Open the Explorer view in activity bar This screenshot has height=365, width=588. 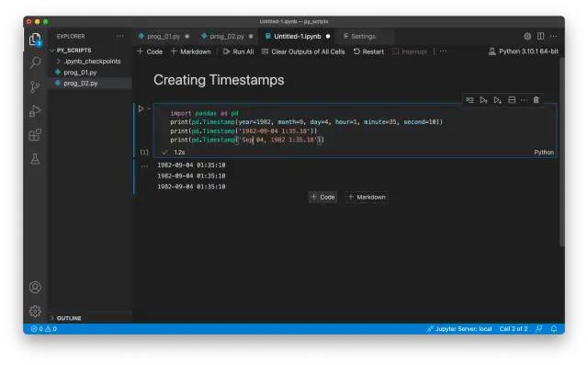[35, 39]
